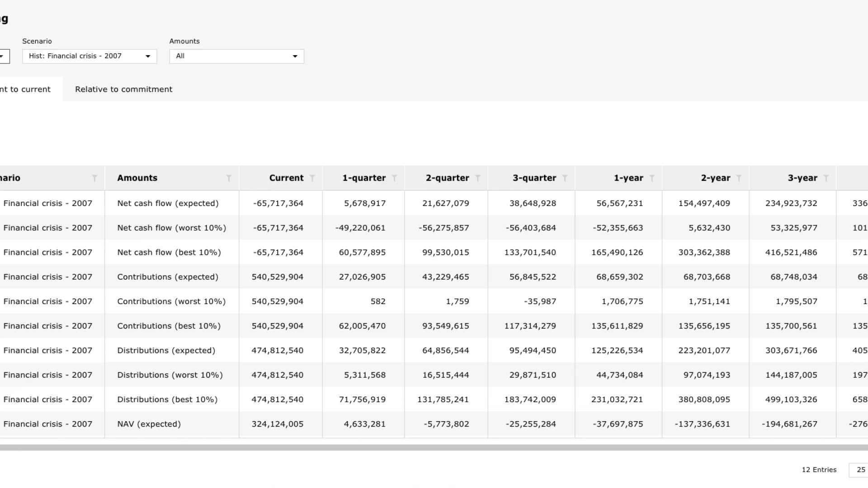
Task: Click filter icon in Amounts column header
Action: [x=229, y=178]
